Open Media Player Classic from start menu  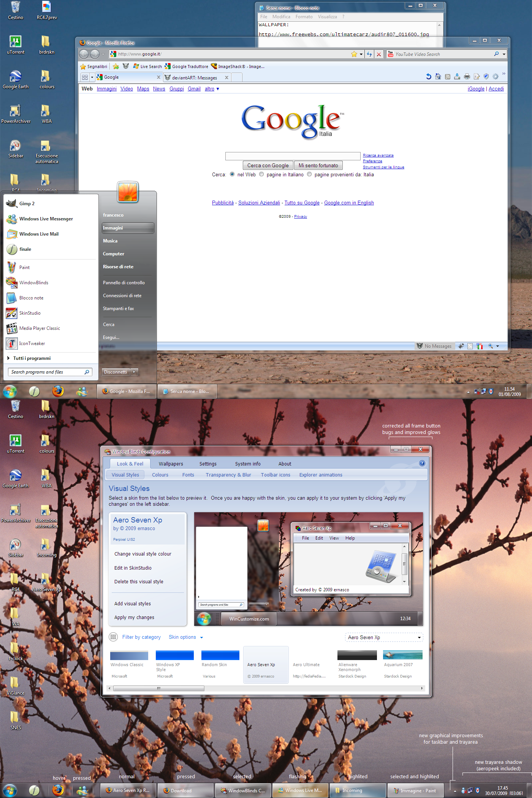point(51,328)
